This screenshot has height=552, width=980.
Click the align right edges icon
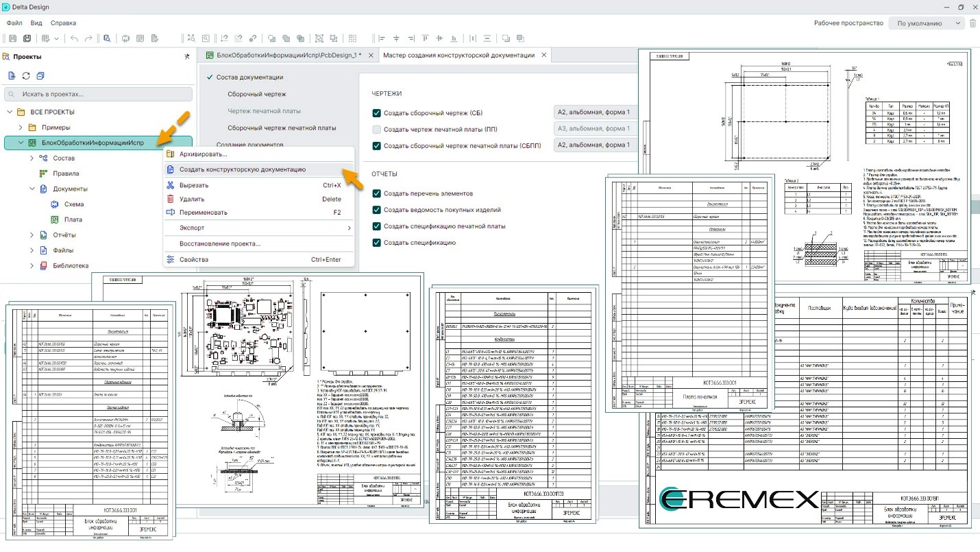pos(411,38)
